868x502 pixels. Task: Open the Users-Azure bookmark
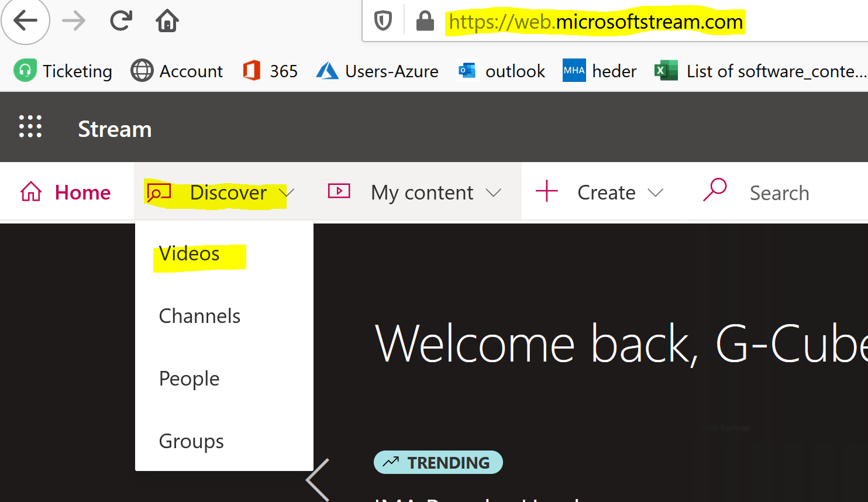(x=377, y=71)
